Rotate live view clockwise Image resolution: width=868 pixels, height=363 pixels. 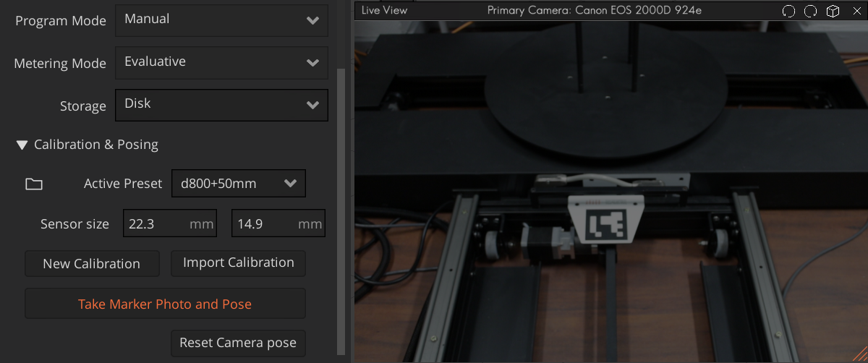tap(811, 11)
